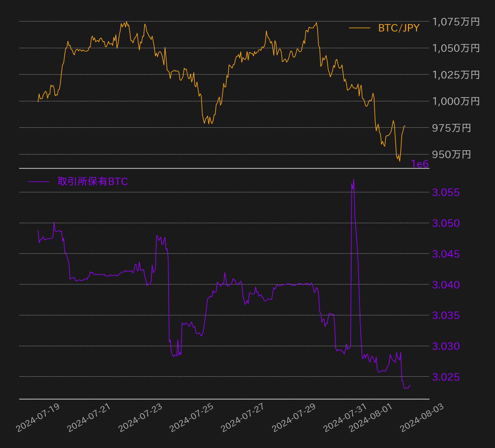Viewport: 495px width, 448px height.
Task: Click the purple legend line swatch
Action: [x=39, y=182]
